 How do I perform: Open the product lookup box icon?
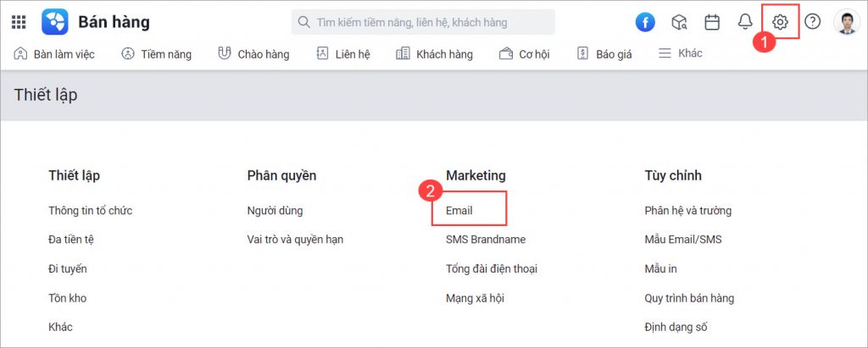pyautogui.click(x=679, y=22)
